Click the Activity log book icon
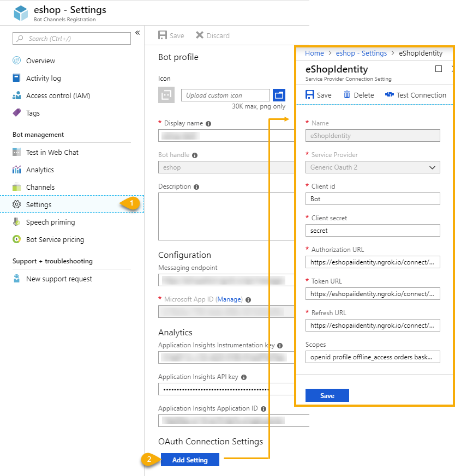Viewport: 455px width, 476px height. (17, 78)
